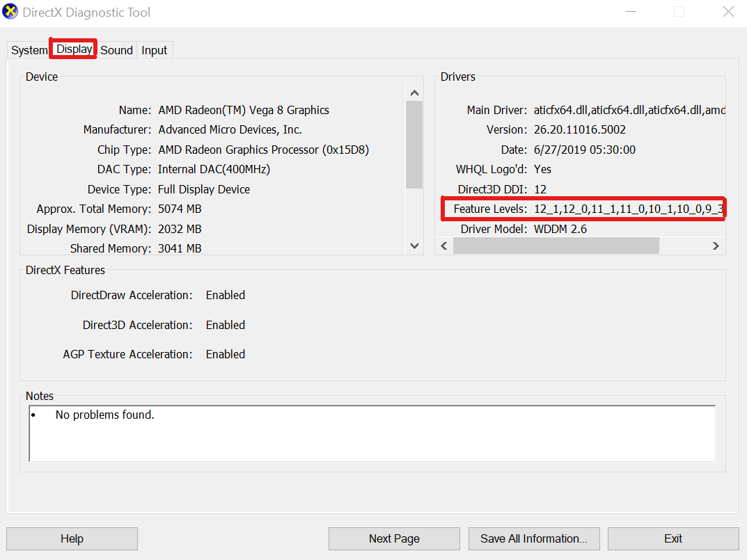This screenshot has width=747, height=560.
Task: Exit the DirectX Diagnostic Tool
Action: (x=673, y=538)
